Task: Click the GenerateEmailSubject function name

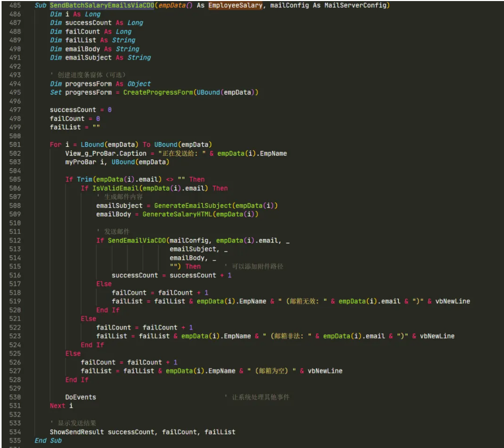Action: (x=193, y=205)
